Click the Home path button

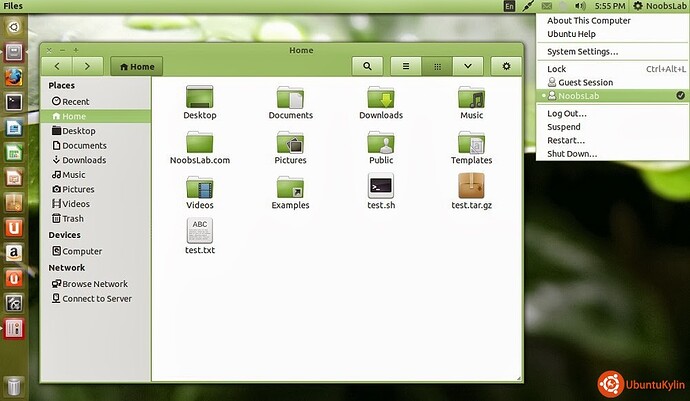(137, 67)
